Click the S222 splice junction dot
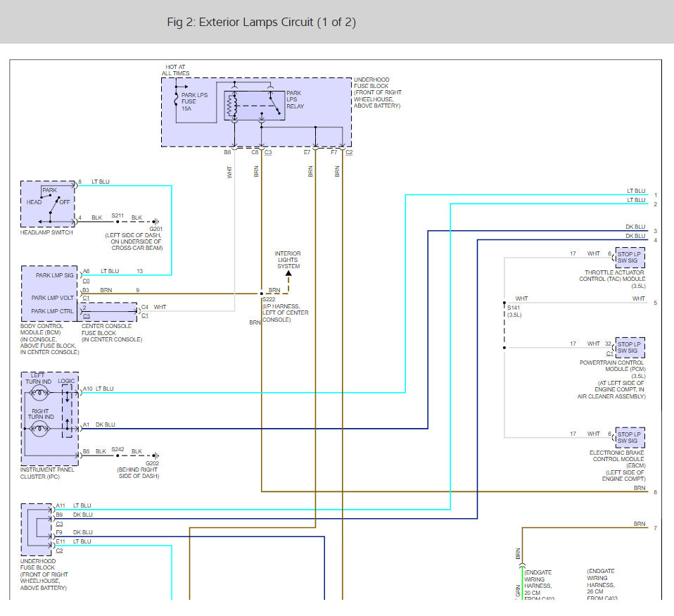This screenshot has height=616, width=674. point(262,294)
